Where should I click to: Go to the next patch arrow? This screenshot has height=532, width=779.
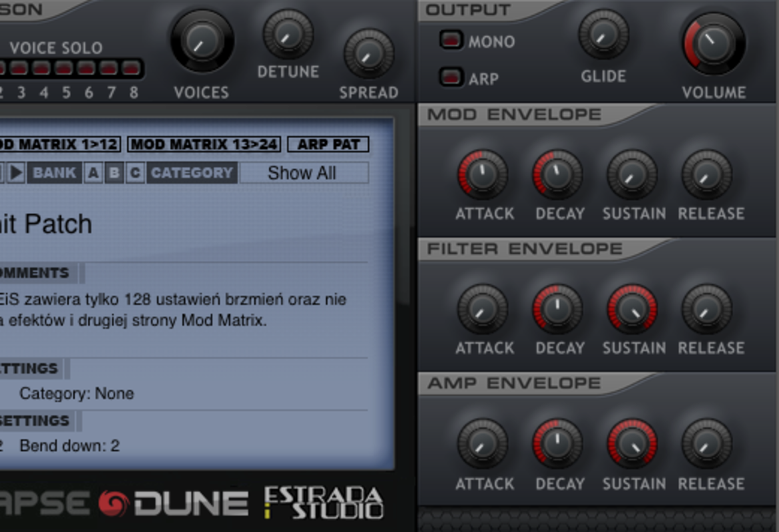coord(16,173)
